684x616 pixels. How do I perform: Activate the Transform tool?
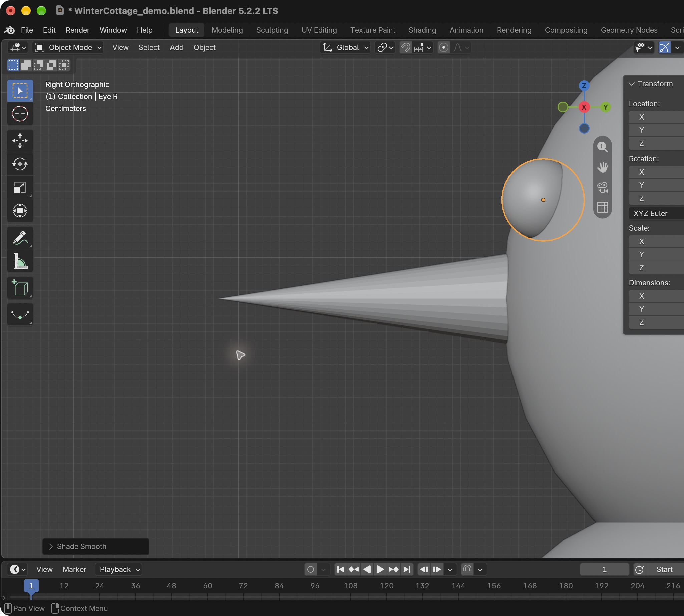[x=20, y=211]
